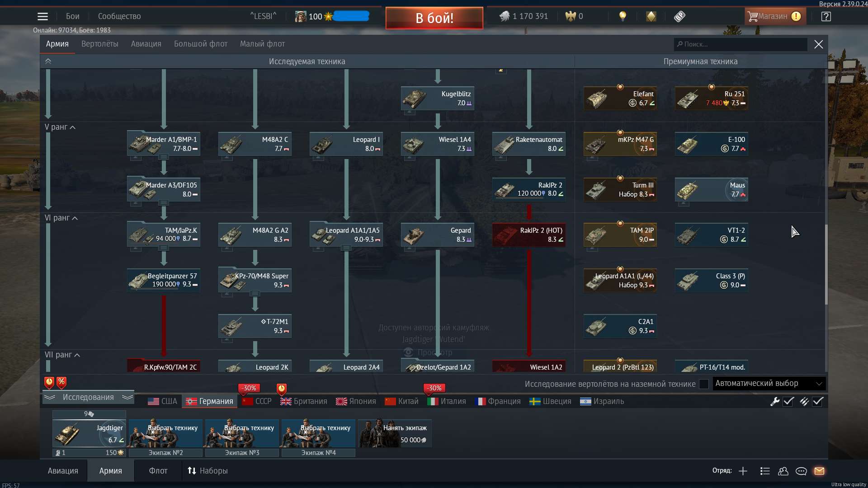Open the contacts friends icon
Image resolution: width=868 pixels, height=488 pixels.
[x=783, y=471]
